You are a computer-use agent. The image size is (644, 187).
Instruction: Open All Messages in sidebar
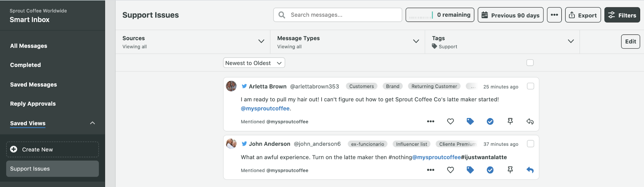pos(29,46)
